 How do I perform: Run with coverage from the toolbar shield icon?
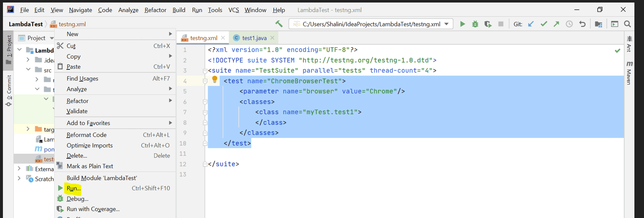pyautogui.click(x=488, y=24)
